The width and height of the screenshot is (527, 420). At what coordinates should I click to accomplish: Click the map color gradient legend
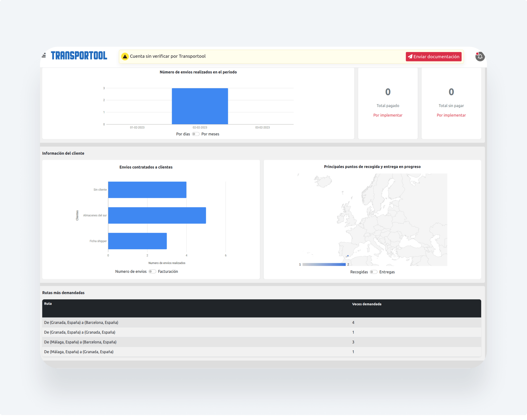coord(324,264)
